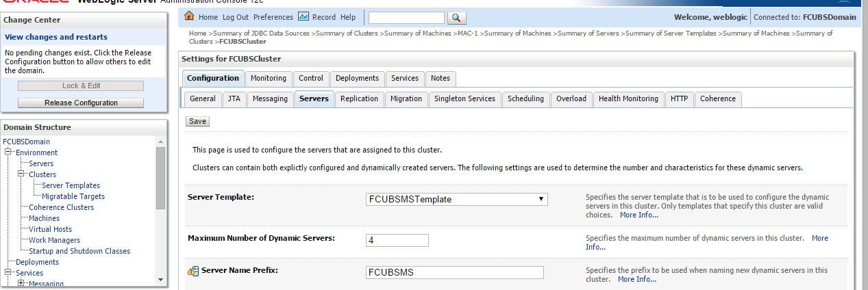
Task: Click into the toolbar search field
Action: click(x=406, y=17)
